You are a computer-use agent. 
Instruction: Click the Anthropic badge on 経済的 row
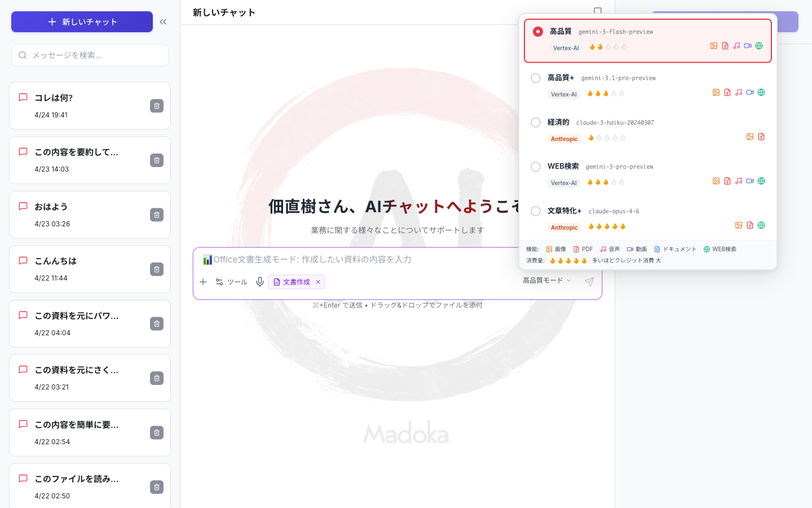564,139
